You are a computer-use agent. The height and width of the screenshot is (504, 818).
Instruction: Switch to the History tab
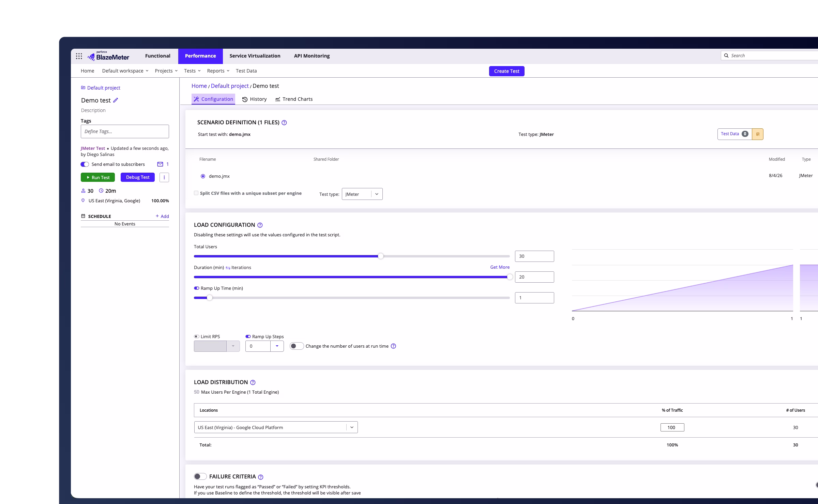pyautogui.click(x=255, y=99)
